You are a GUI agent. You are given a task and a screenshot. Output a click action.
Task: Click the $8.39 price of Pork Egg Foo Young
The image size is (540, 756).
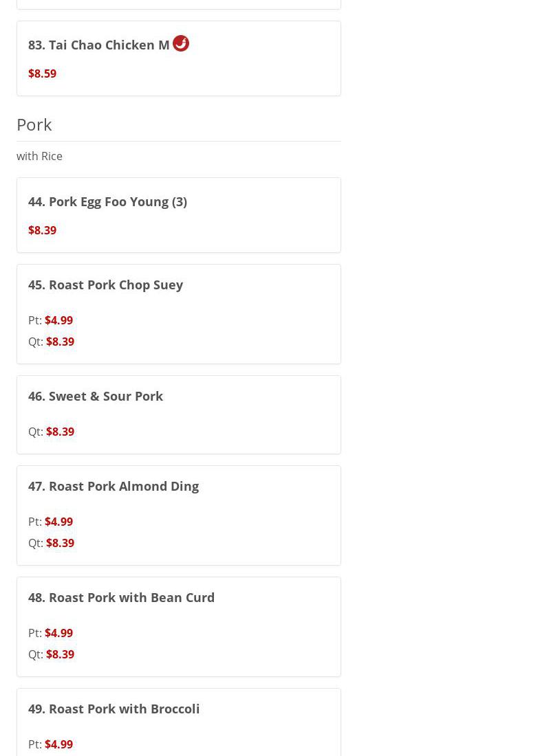(42, 230)
